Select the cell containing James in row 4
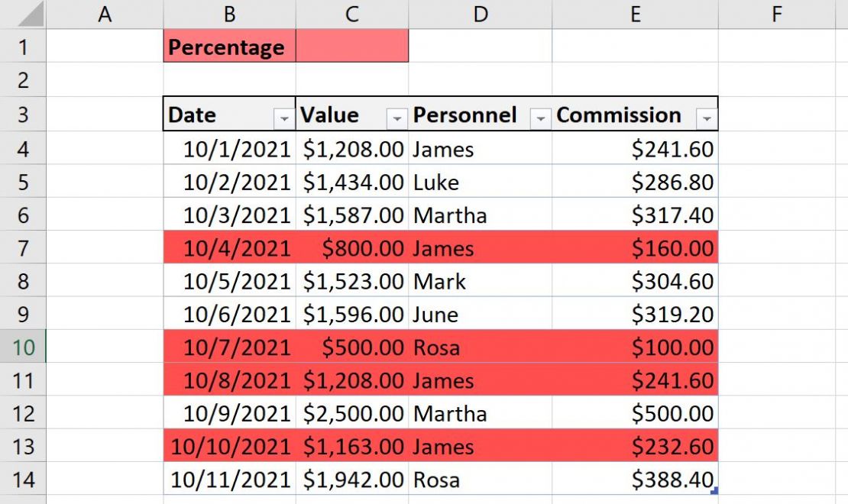Screen dimensions: 848x504 tap(480, 149)
